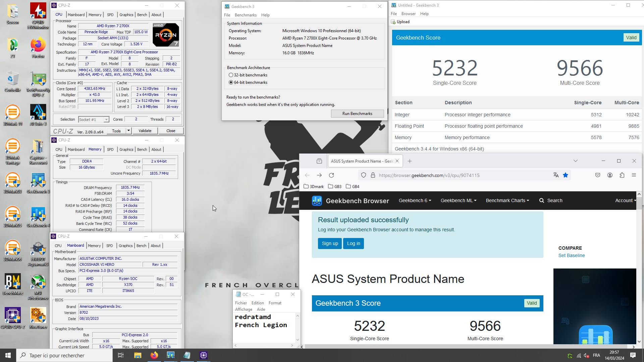Click the tracking protection shield icon
The width and height of the screenshot is (644, 362).
364,175
